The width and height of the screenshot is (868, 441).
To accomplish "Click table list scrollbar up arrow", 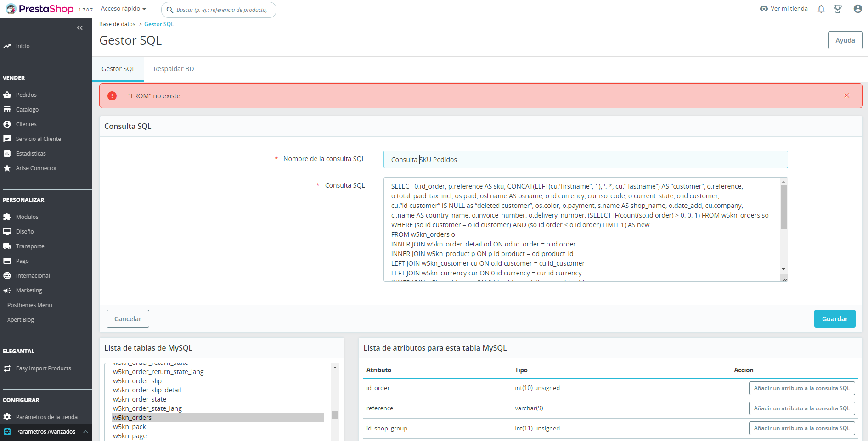I will pos(335,368).
